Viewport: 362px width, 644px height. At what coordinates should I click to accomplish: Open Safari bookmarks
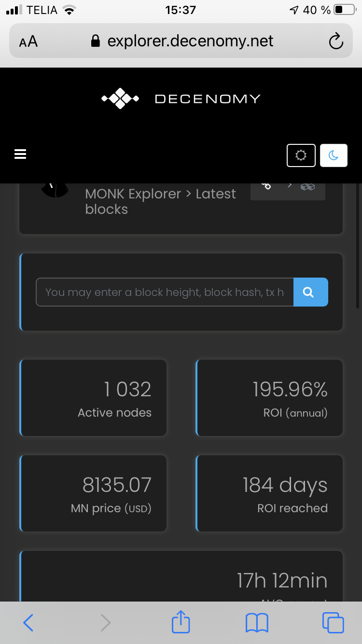(x=257, y=623)
